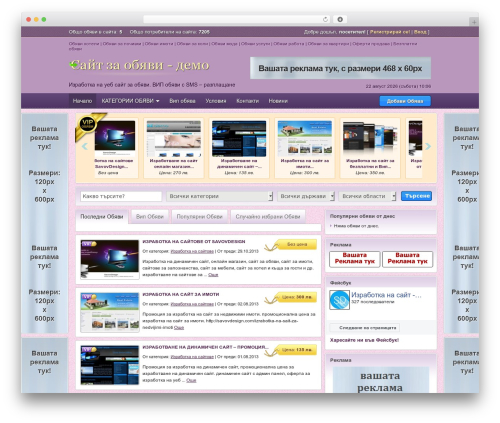Click the Търсене search button
Screen dimensions: 500x423
[416, 196]
